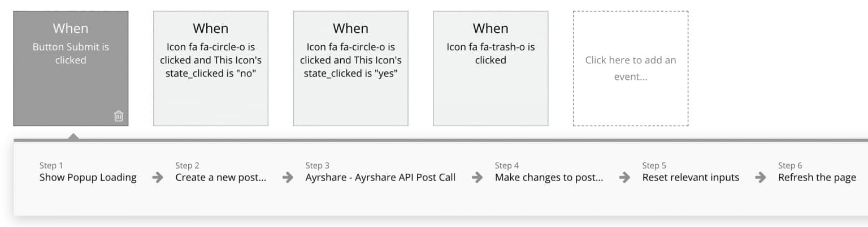Click the pointer notch under selected event
The height and width of the screenshot is (227, 868).
coord(72,136)
